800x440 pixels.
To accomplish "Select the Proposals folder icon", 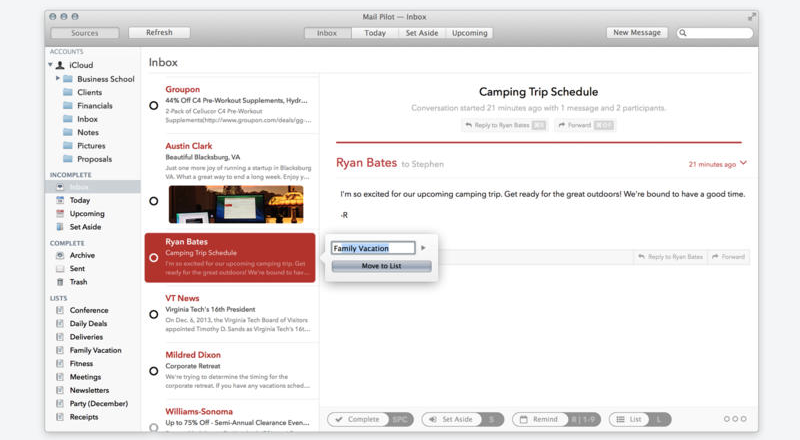I will 67,159.
